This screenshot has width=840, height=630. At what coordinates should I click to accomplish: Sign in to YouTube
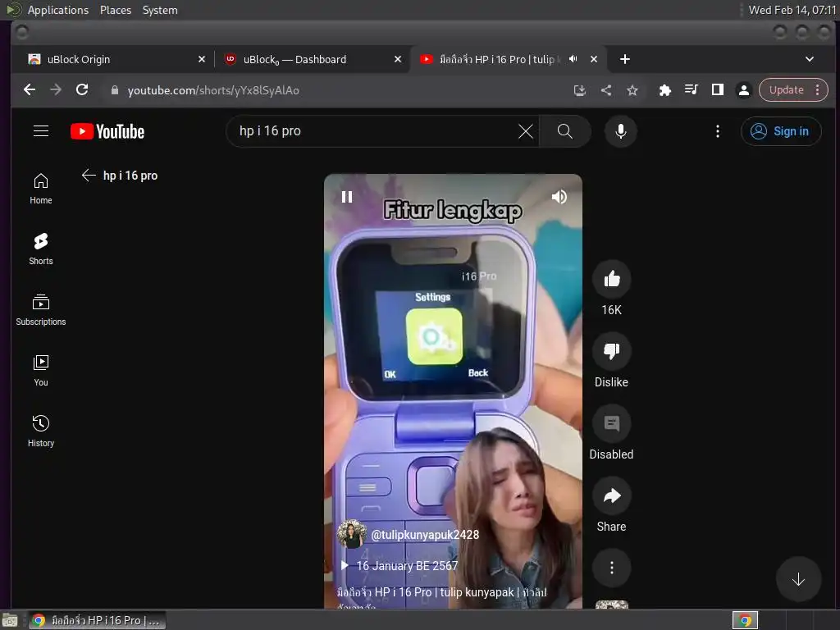tap(781, 131)
